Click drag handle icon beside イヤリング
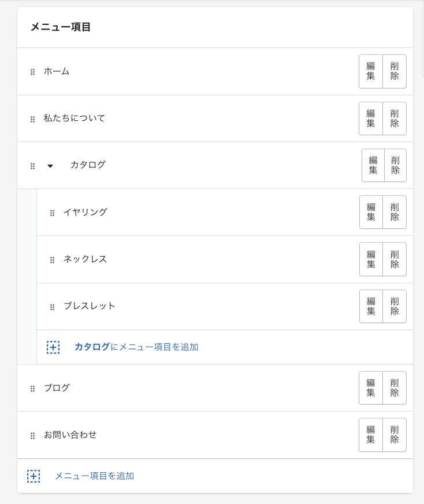424x504 pixels. coord(52,213)
